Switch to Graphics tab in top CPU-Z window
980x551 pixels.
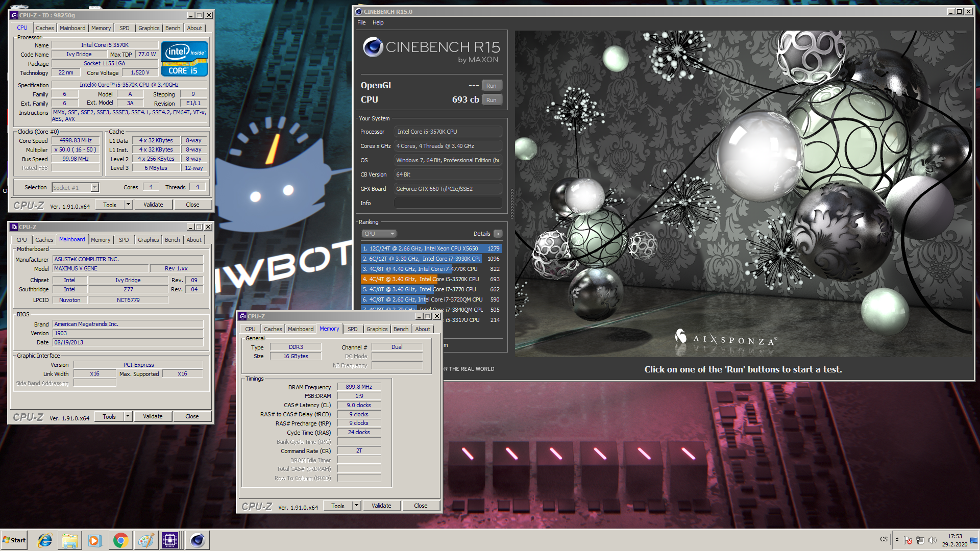click(149, 28)
